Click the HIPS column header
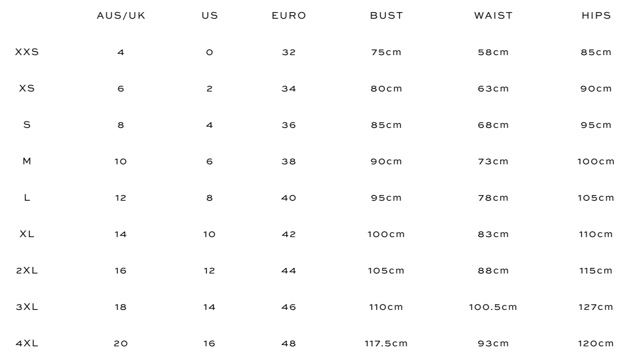Image resolution: width=637 pixels, height=364 pixels. (x=597, y=16)
